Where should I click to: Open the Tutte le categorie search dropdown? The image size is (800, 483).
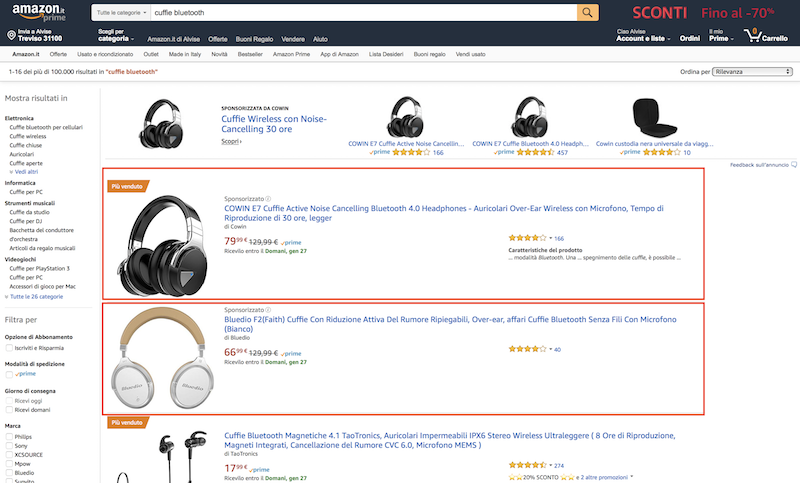click(120, 13)
